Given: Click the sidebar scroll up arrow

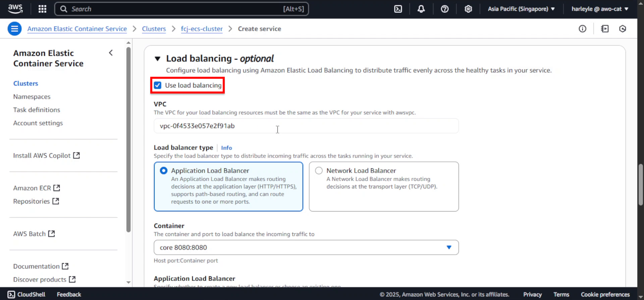Looking at the screenshot, I should point(128,43).
